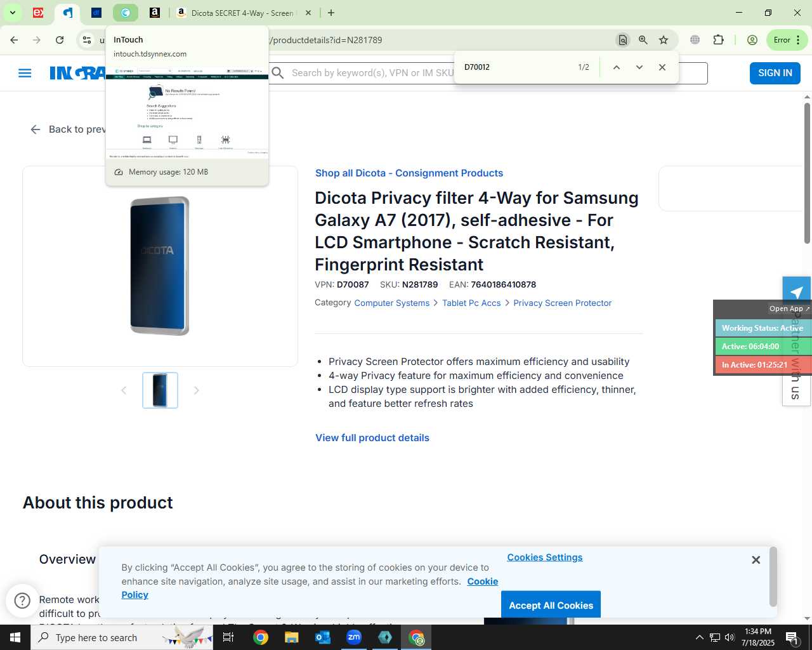Open the Chrome profile icon
Viewport: 812px width, 650px height.
pos(752,40)
